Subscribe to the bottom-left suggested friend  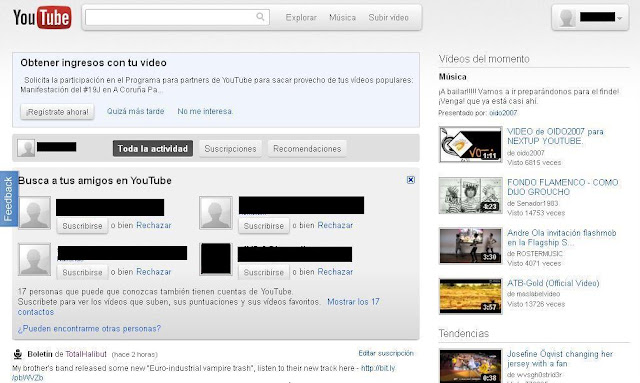(x=82, y=272)
